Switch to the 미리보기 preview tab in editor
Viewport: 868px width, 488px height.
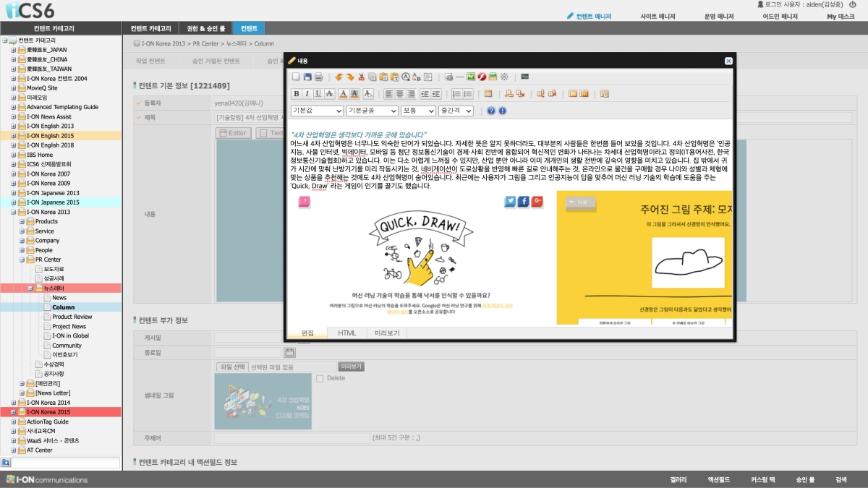point(387,333)
